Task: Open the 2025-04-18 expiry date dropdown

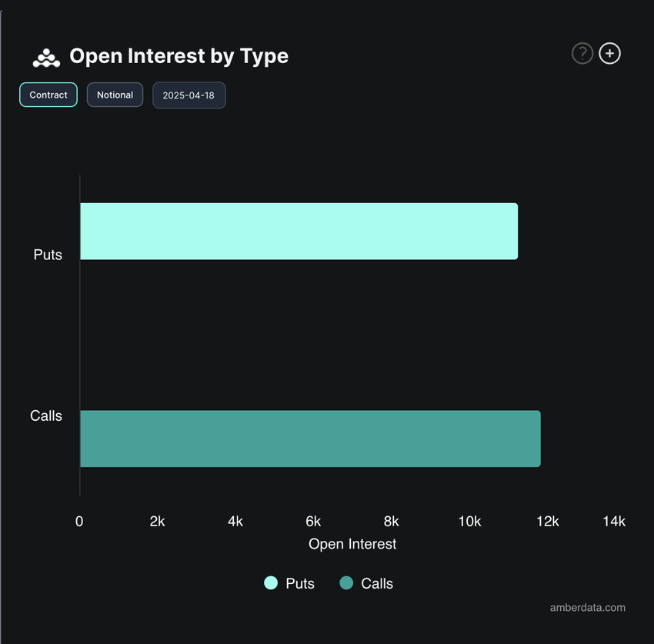Action: [189, 95]
